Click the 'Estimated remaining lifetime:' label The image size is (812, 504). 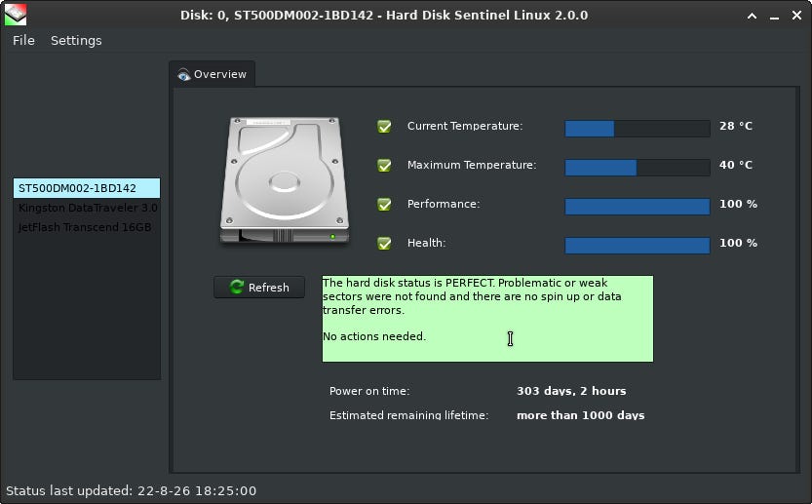coord(408,415)
